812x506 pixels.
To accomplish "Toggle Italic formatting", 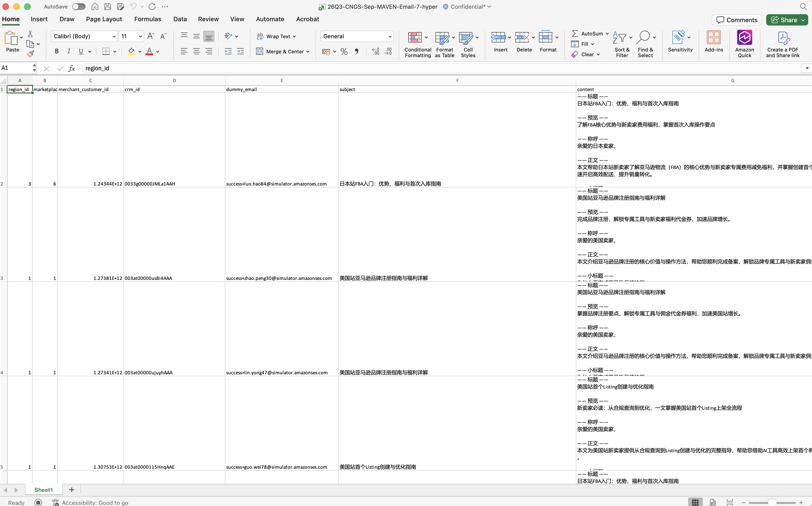I will [69, 51].
